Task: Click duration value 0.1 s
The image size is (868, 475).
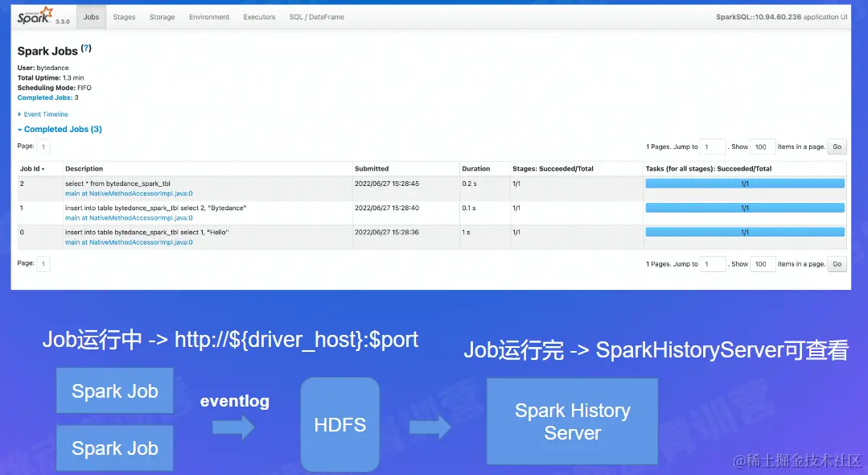Action: click(x=469, y=208)
